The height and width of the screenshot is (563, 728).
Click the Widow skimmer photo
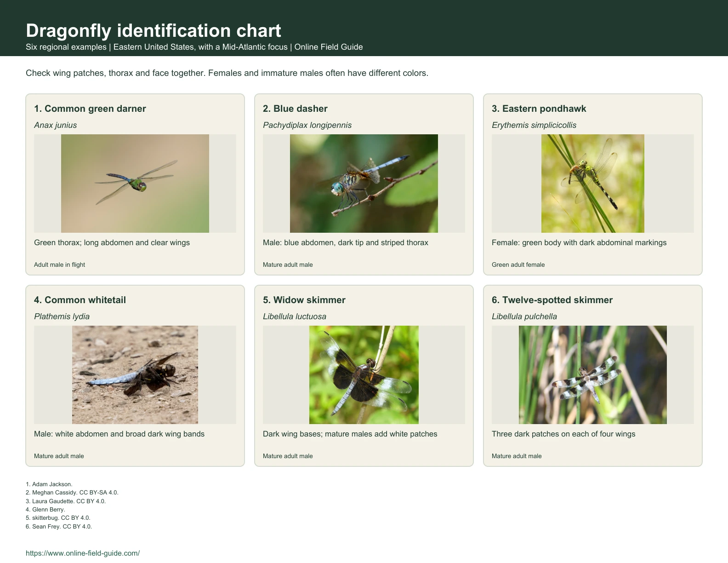pyautogui.click(x=364, y=375)
